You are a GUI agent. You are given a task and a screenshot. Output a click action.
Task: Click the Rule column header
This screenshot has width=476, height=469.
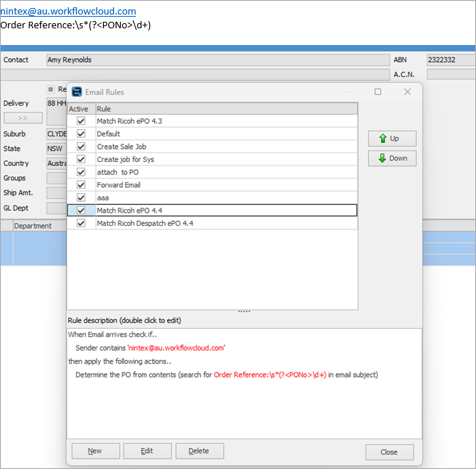pos(227,109)
